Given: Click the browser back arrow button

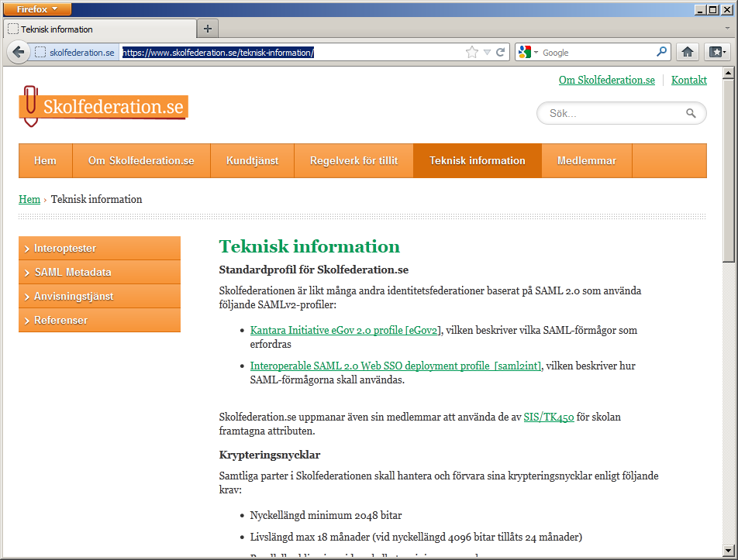Looking at the screenshot, I should (19, 52).
